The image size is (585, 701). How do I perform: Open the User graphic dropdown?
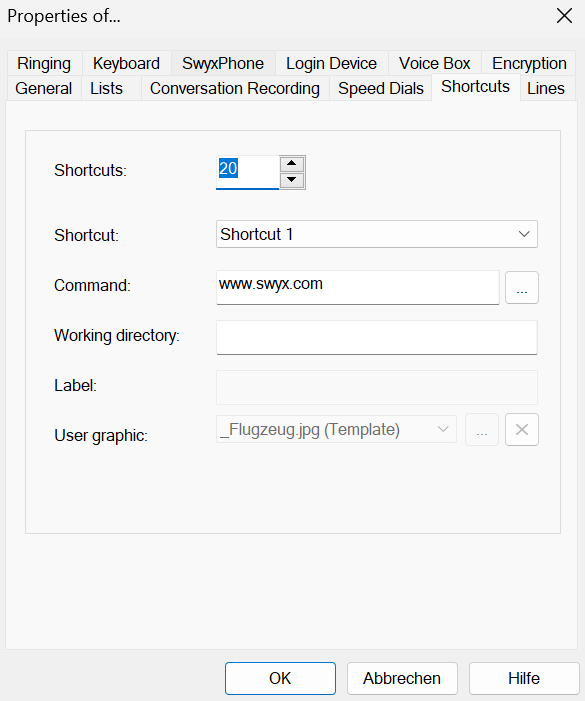pos(337,429)
